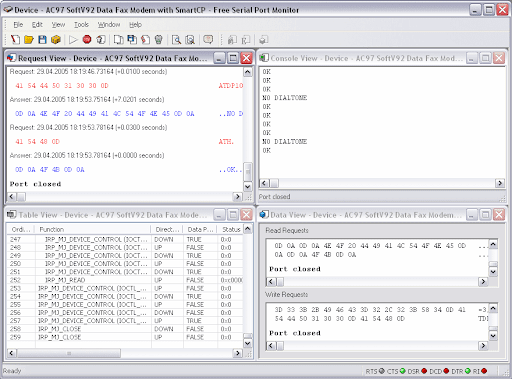The image size is (512, 379).
Task: Open the Window menu
Action: point(109,25)
